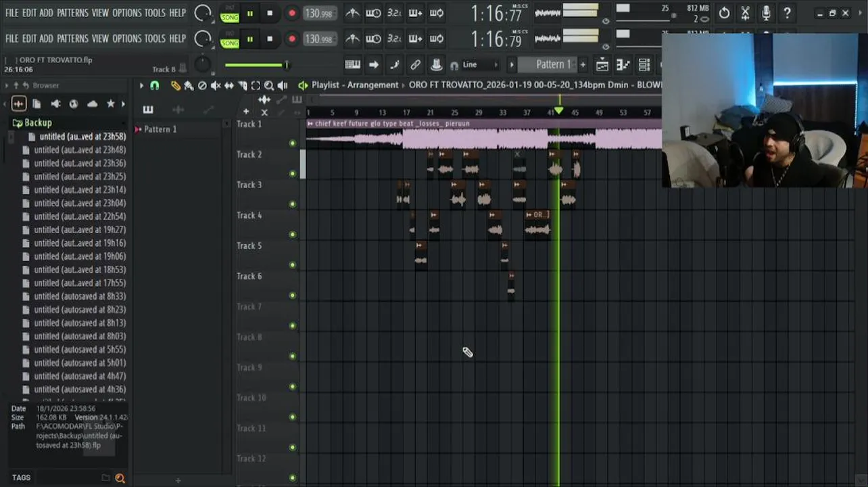Choose the Select marquee tool in playlist
The height and width of the screenshot is (487, 868).
click(256, 85)
